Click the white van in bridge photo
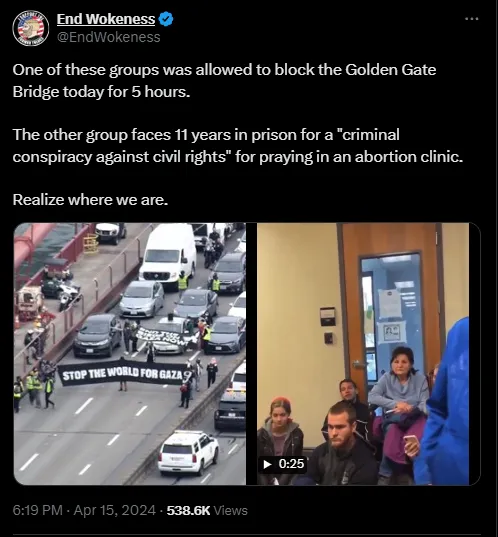The image size is (498, 537). tap(168, 255)
